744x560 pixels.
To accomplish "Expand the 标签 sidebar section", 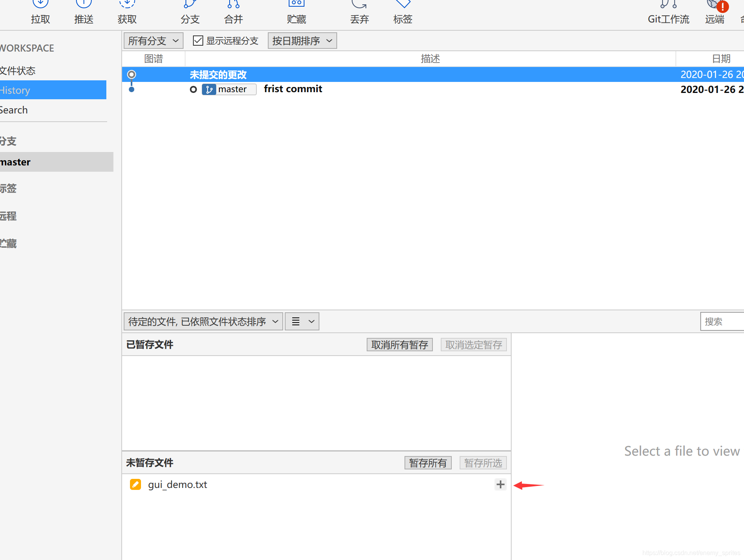I will (9, 188).
